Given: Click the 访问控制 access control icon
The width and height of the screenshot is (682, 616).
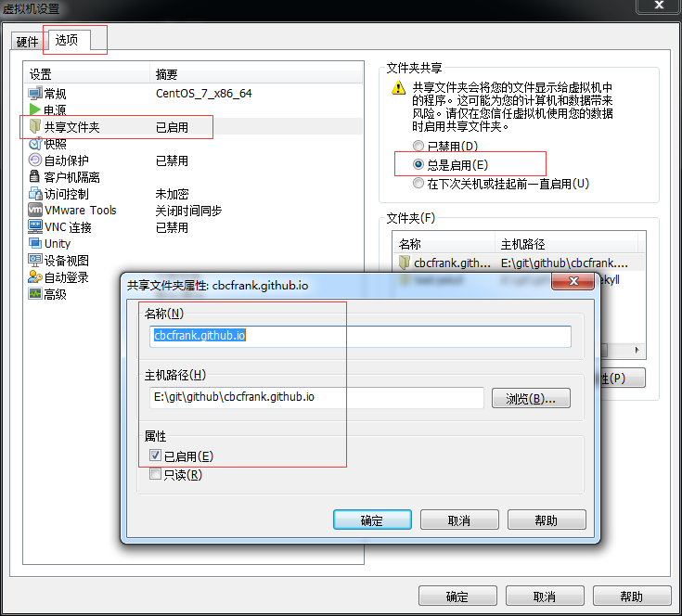Looking at the screenshot, I should point(35,194).
